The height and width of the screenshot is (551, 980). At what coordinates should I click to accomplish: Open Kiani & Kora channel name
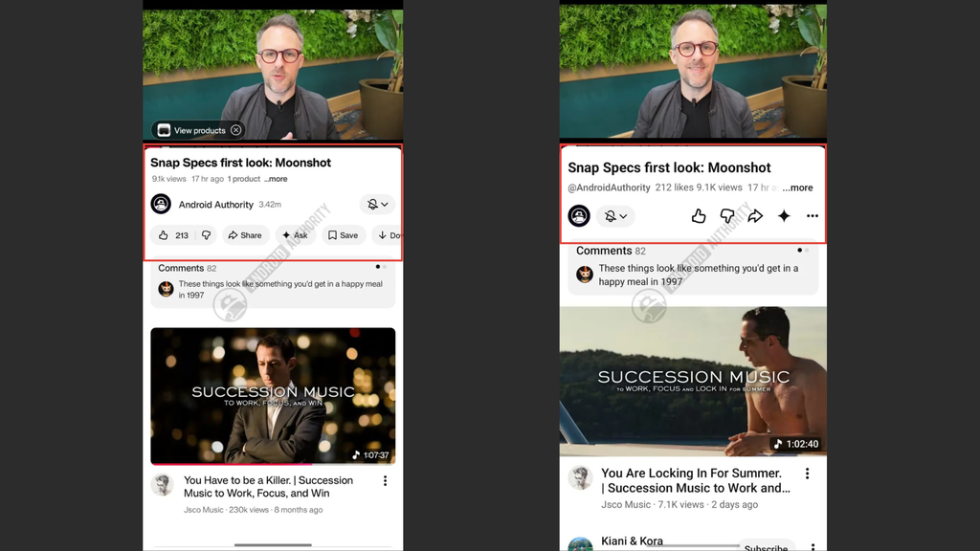click(632, 541)
